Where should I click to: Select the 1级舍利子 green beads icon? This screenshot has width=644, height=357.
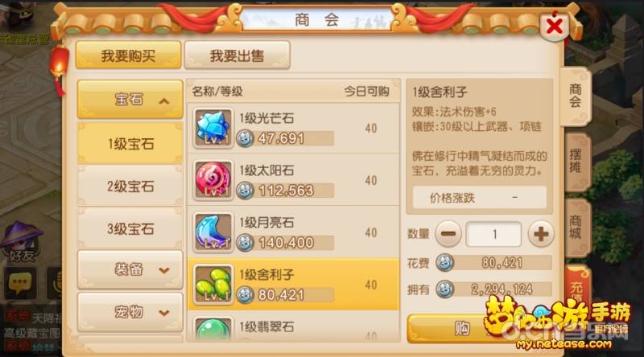click(213, 285)
